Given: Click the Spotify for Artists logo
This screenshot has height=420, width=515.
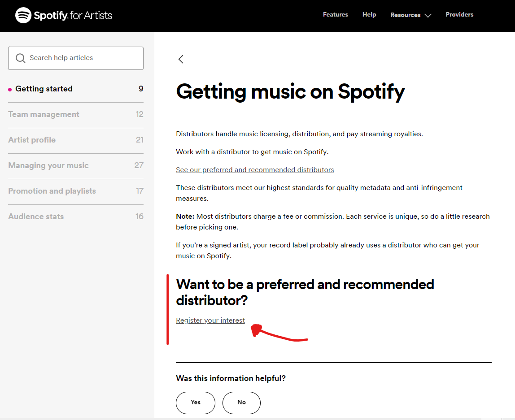Looking at the screenshot, I should click(64, 15).
